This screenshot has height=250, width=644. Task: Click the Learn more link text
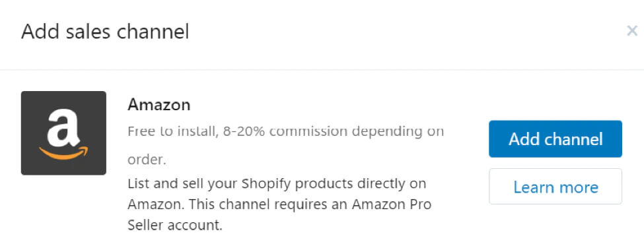555,187
